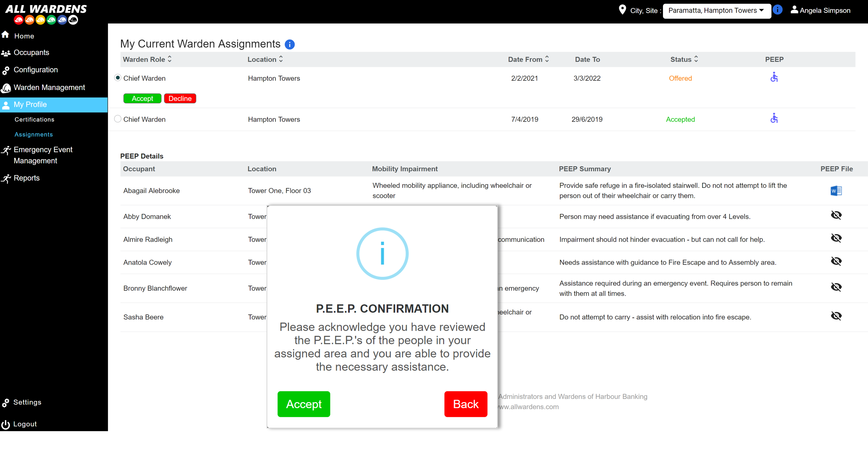Image resolution: width=868 pixels, height=458 pixels.
Task: Toggle visibility for Abby Domanek PEEP file
Action: (836, 215)
